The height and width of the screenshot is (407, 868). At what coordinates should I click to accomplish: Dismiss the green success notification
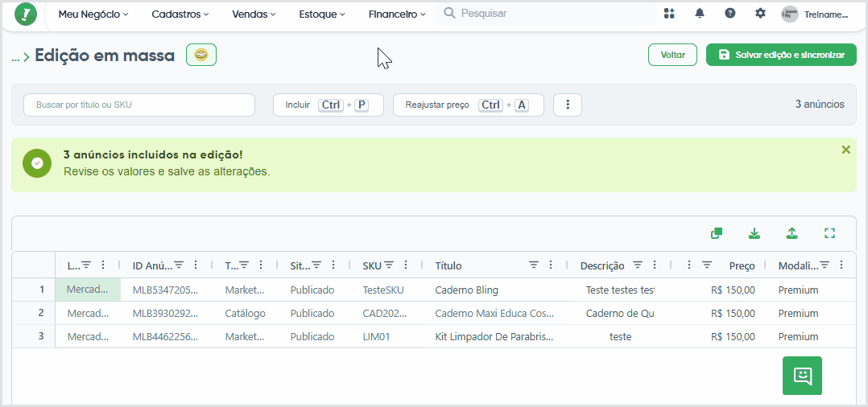coord(845,150)
